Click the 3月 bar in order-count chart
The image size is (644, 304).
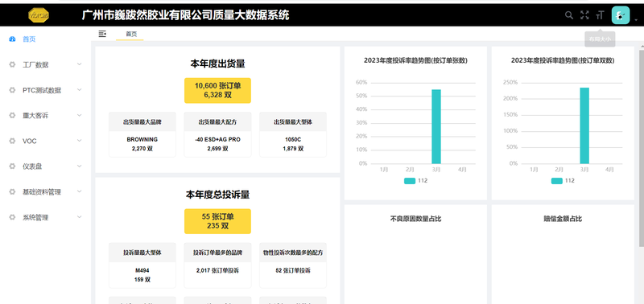pos(436,126)
